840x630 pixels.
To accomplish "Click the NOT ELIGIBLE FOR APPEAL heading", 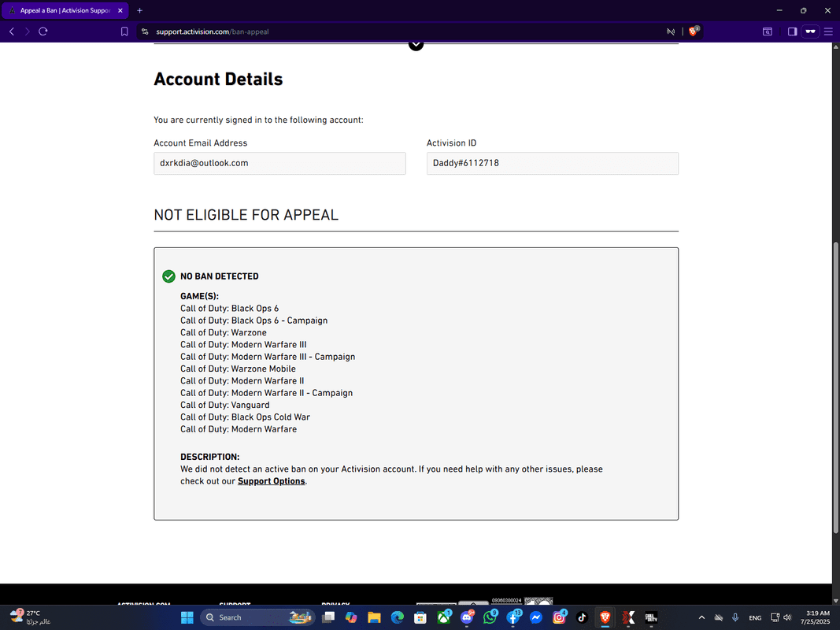I will point(246,215).
